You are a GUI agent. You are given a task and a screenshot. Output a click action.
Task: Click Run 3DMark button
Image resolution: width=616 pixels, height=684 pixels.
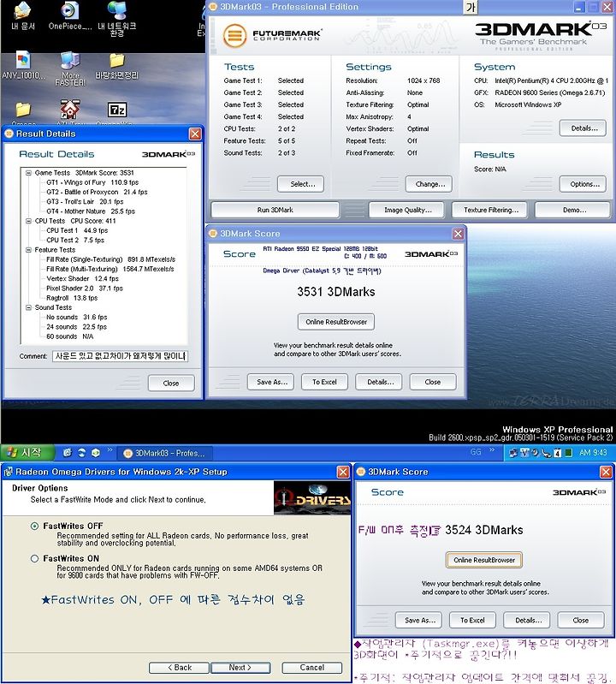point(275,210)
